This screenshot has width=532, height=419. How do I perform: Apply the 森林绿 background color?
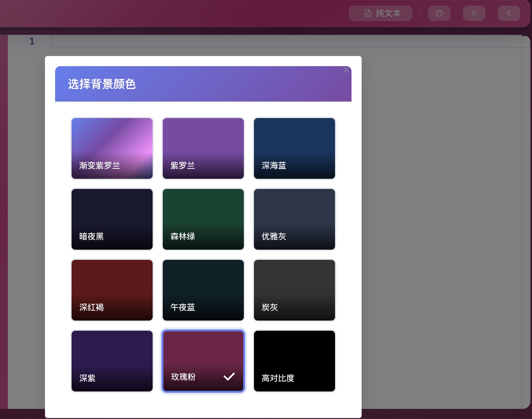tap(203, 219)
